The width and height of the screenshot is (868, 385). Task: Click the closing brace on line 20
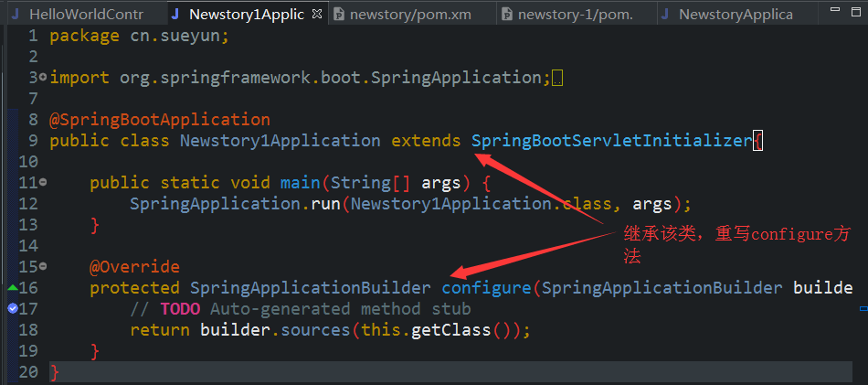pos(54,373)
